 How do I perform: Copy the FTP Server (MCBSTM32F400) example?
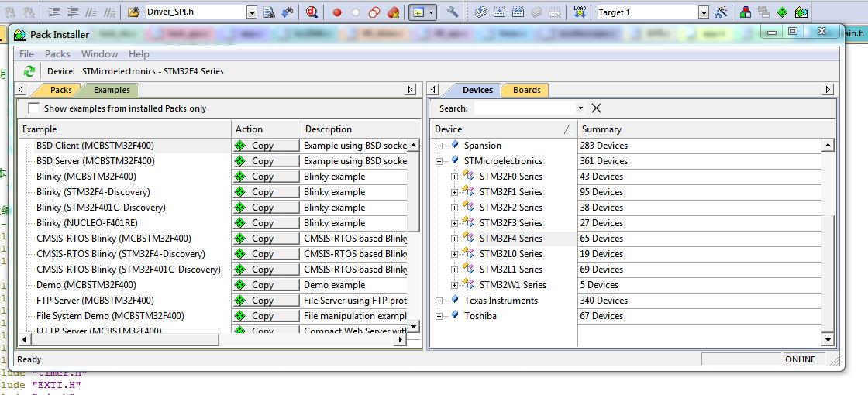coord(267,301)
